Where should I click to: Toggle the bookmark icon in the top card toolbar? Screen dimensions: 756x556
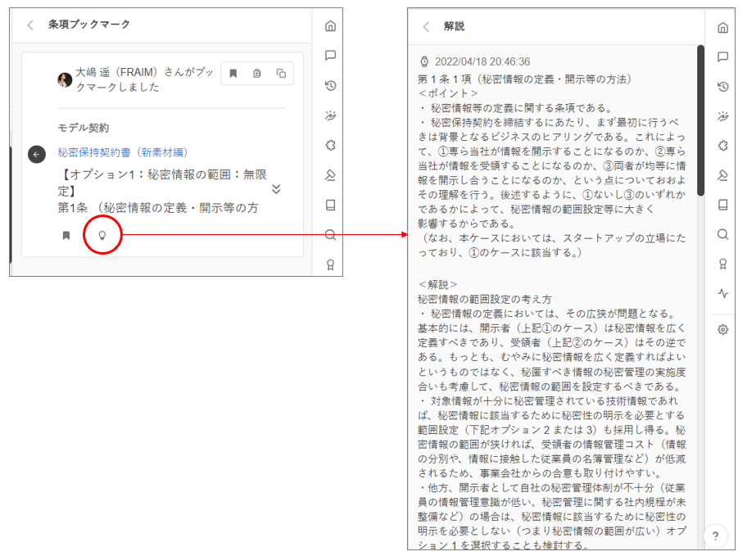click(233, 74)
